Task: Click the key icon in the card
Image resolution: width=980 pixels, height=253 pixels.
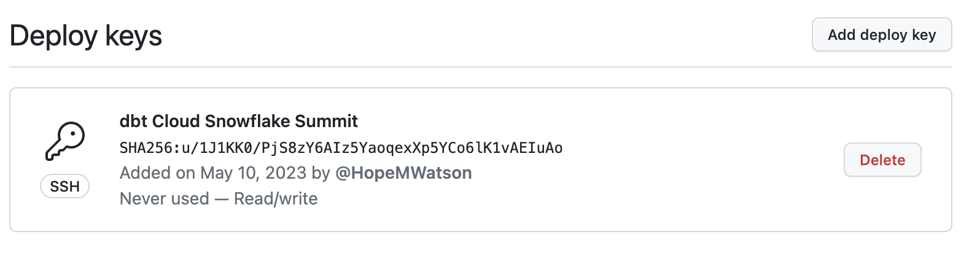Action: (x=65, y=141)
